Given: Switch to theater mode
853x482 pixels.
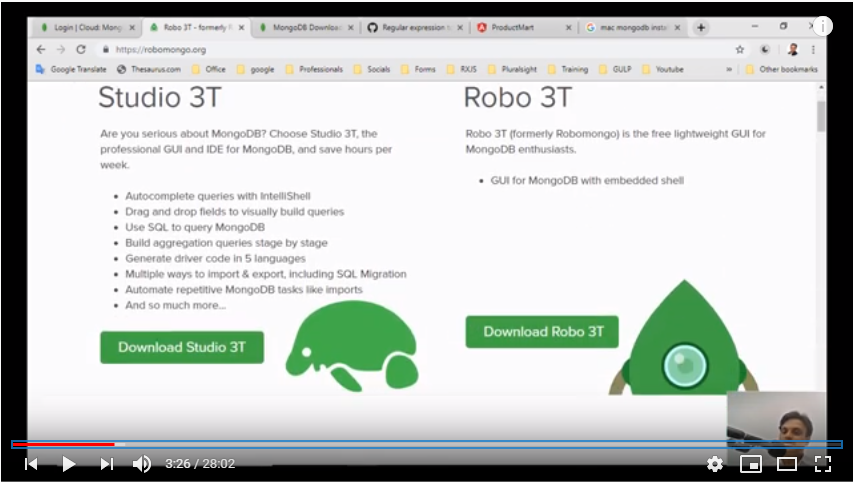Looking at the screenshot, I should (x=787, y=464).
